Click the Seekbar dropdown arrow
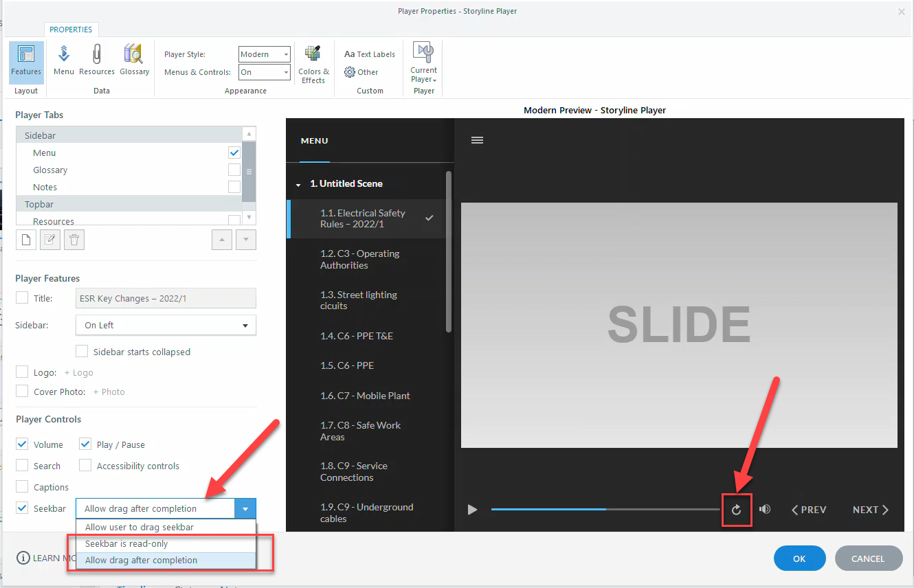The width and height of the screenshot is (914, 588). [x=245, y=508]
